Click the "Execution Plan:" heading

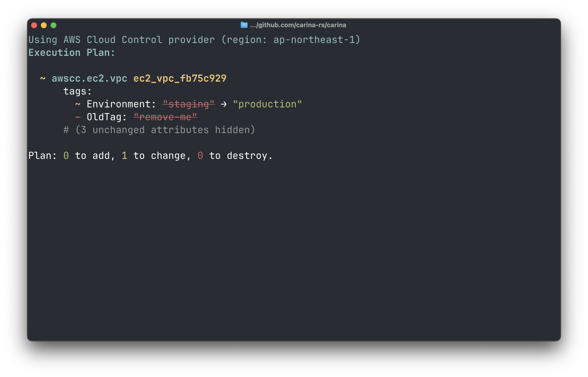coord(71,53)
